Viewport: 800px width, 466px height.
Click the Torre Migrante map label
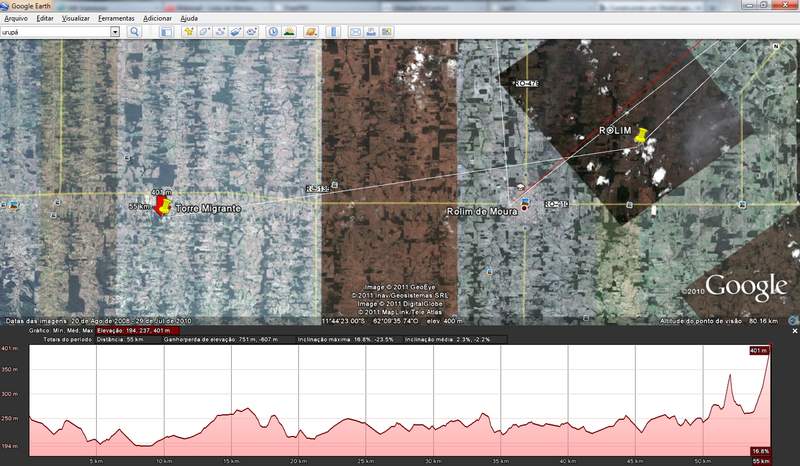[208, 208]
